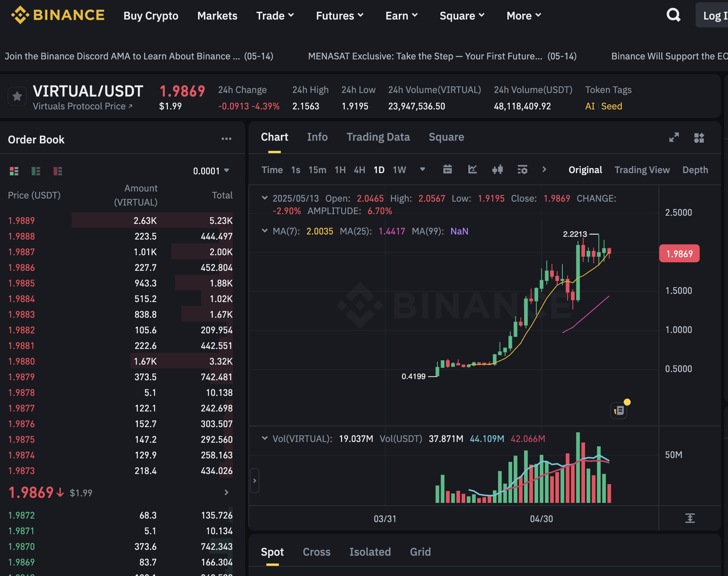
Task: Open the Info tab
Action: [x=317, y=137]
